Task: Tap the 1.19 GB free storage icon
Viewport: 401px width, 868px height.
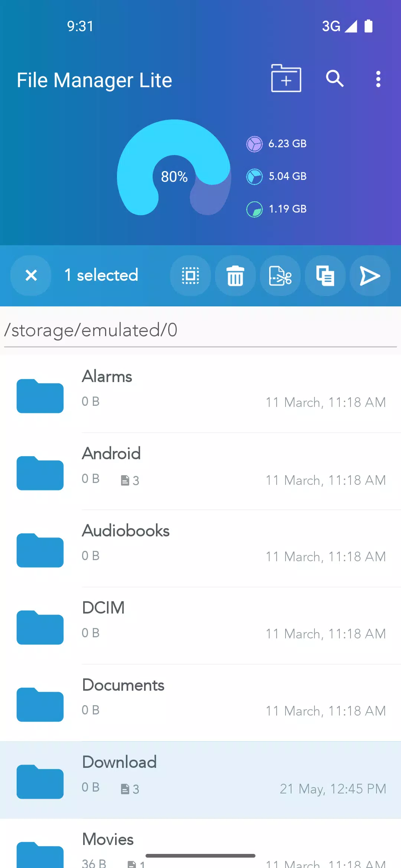Action: click(x=254, y=209)
